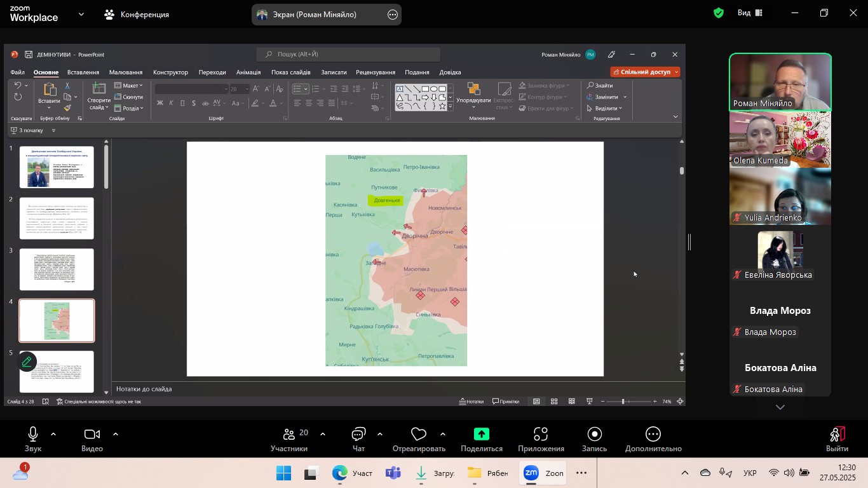Viewport: 868px width, 488px height.
Task: Click the Format Painter brush icon
Action: pyautogui.click(x=67, y=108)
